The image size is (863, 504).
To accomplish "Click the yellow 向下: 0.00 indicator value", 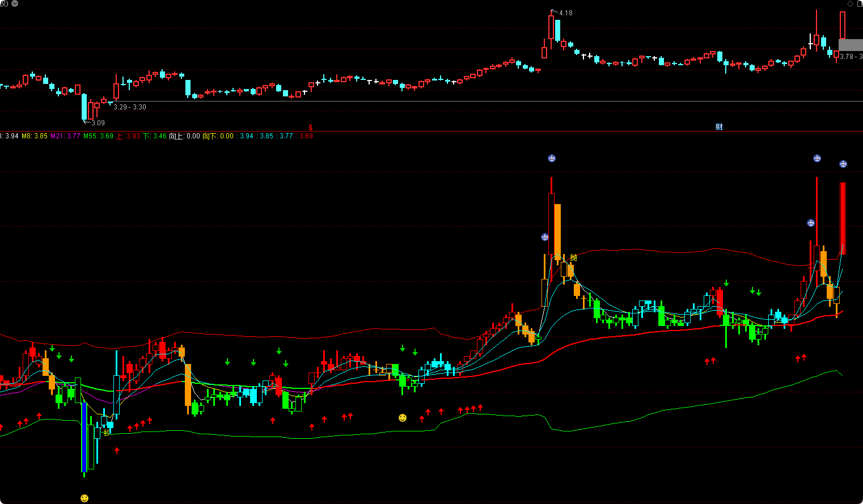I will pos(218,136).
